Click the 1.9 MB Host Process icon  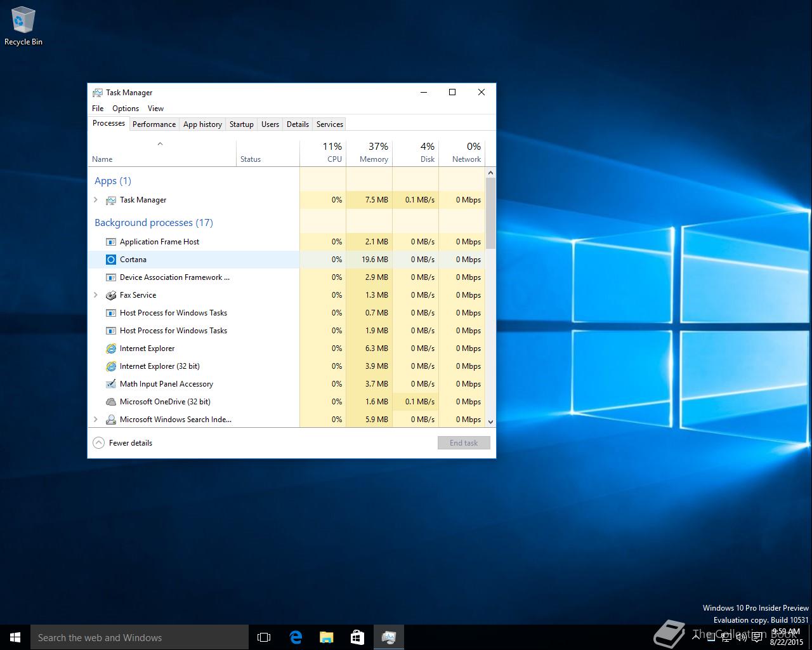111,331
